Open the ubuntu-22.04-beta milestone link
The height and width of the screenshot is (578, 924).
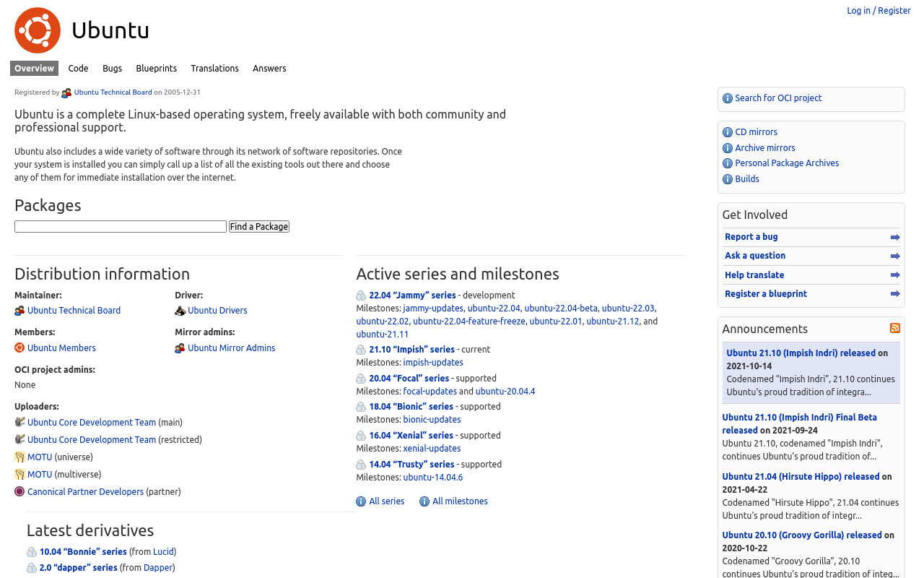tap(561, 308)
